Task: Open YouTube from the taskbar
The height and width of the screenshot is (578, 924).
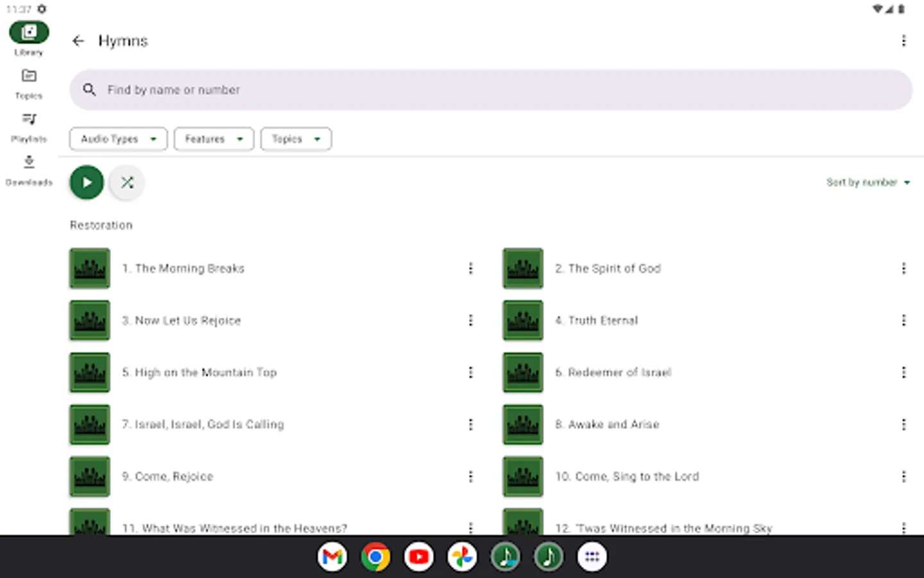Action: 418,556
